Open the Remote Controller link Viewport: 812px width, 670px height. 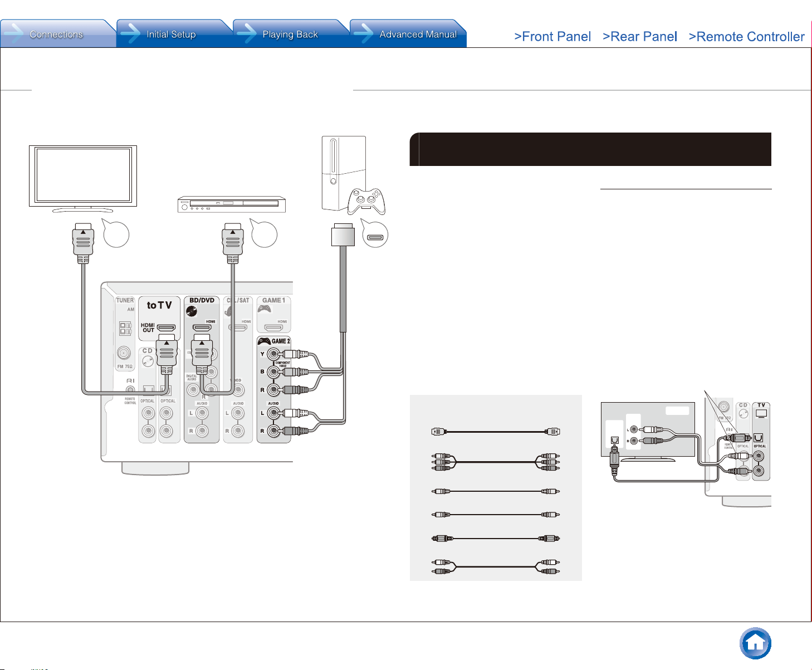746,37
